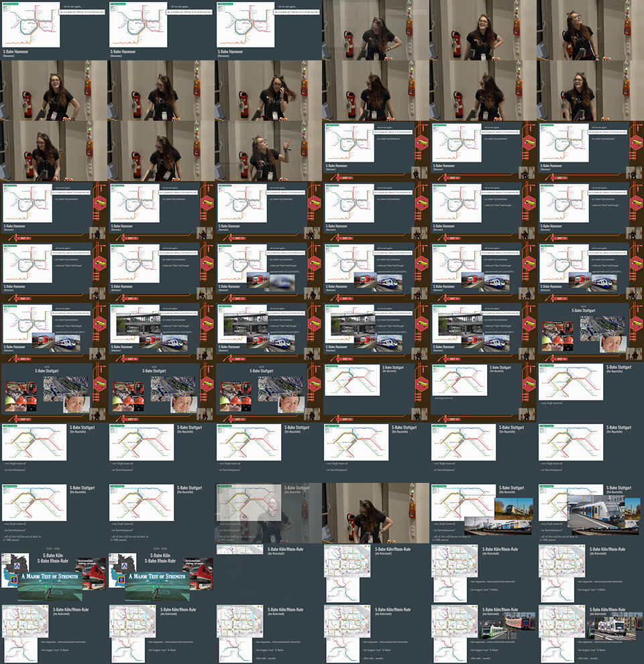Open presenter thumbnail between the Stuttgart slides
Viewport: 644px width, 664px height.
(376, 513)
